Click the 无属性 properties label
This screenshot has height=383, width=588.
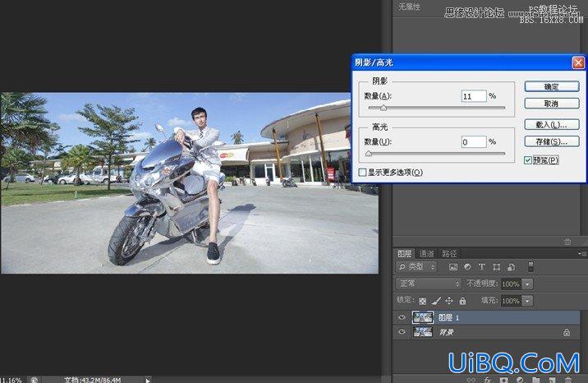[x=409, y=7]
